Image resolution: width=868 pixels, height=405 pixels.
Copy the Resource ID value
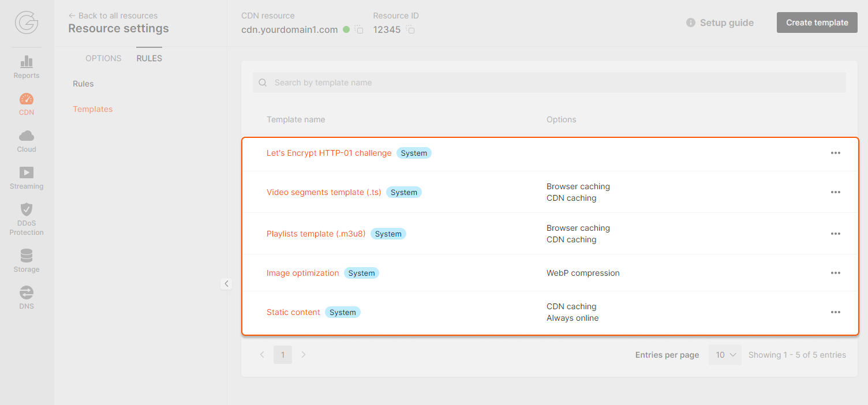410,29
